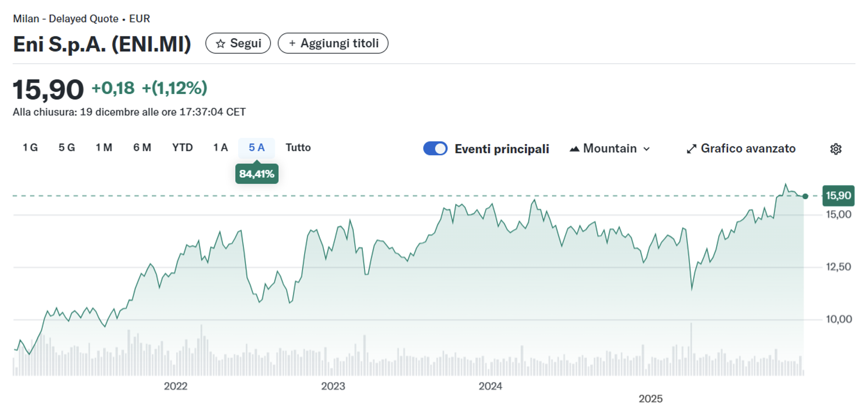Click the current price dot on chart
This screenshot has height=415, width=868.
[805, 196]
